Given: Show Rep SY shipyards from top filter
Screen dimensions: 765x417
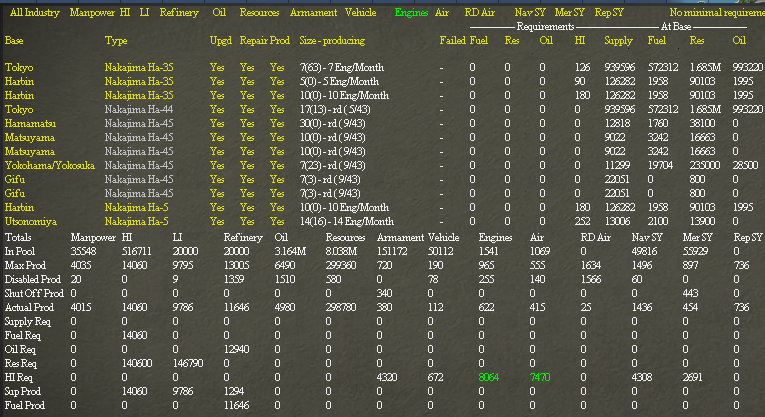Looking at the screenshot, I should click(609, 13).
